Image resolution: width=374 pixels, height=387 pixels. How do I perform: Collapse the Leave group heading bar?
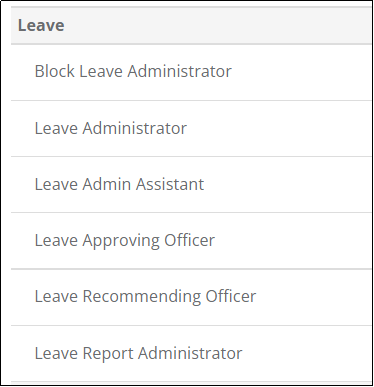191,25
